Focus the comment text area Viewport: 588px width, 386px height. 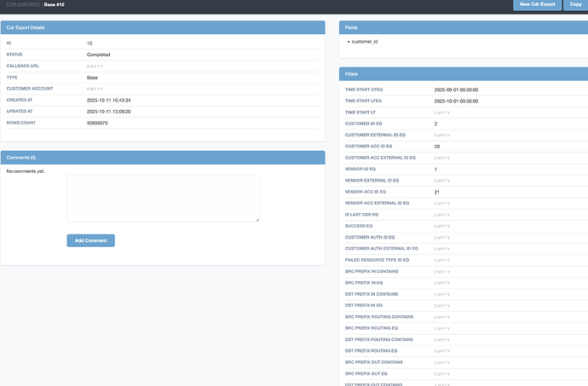click(163, 199)
